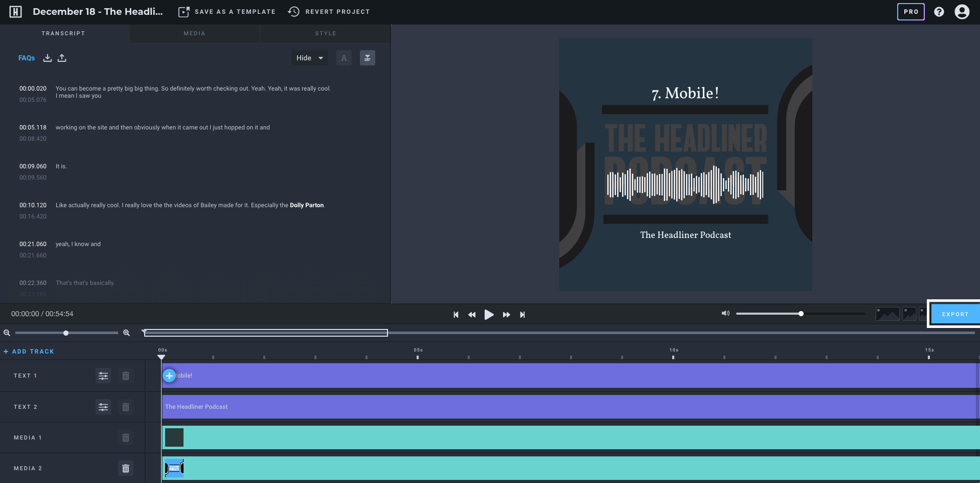This screenshot has height=483, width=980.
Task: Click the 00:00.020 start timestamp
Action: click(x=33, y=89)
